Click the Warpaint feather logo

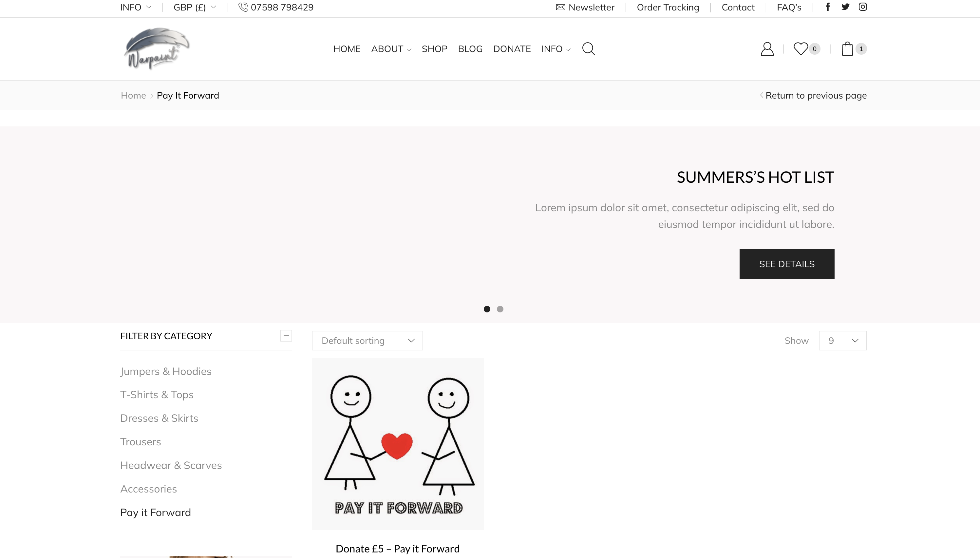pos(156,48)
